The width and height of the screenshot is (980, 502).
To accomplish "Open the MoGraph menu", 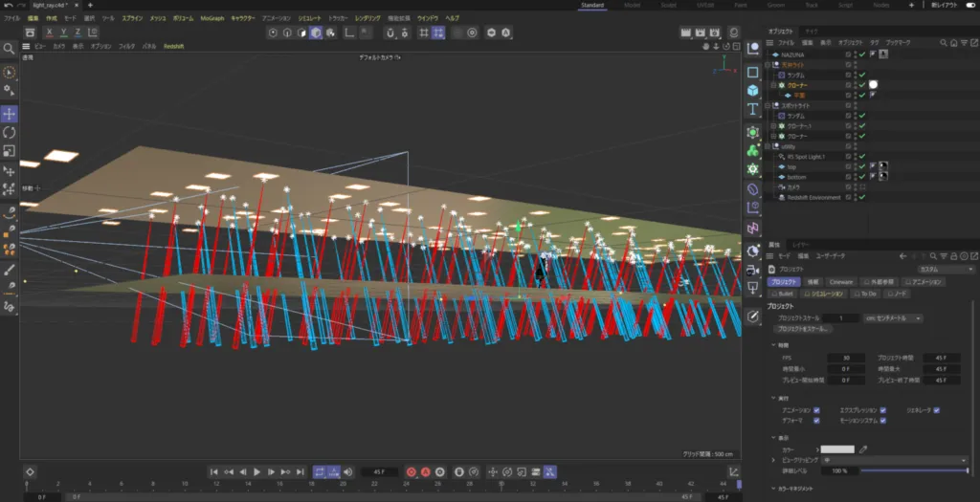I will (212, 18).
